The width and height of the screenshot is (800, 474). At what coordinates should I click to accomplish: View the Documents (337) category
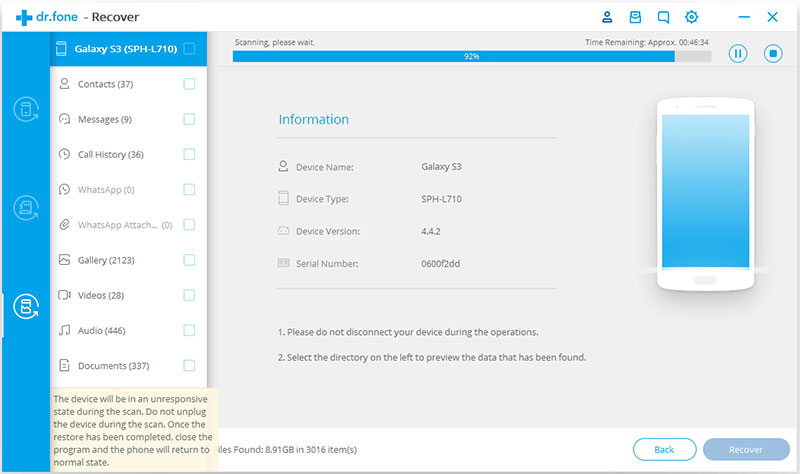113,366
